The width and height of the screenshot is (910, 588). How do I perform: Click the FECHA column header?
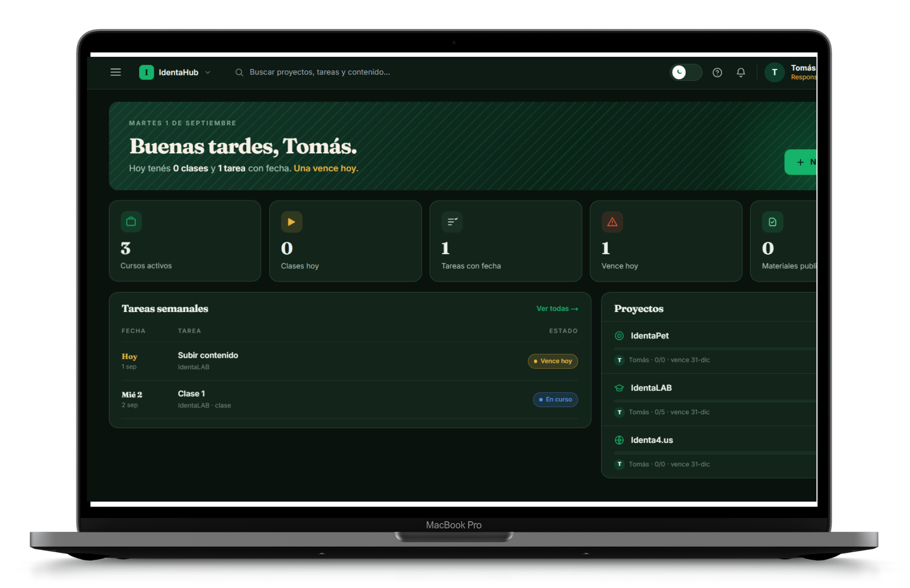click(133, 331)
